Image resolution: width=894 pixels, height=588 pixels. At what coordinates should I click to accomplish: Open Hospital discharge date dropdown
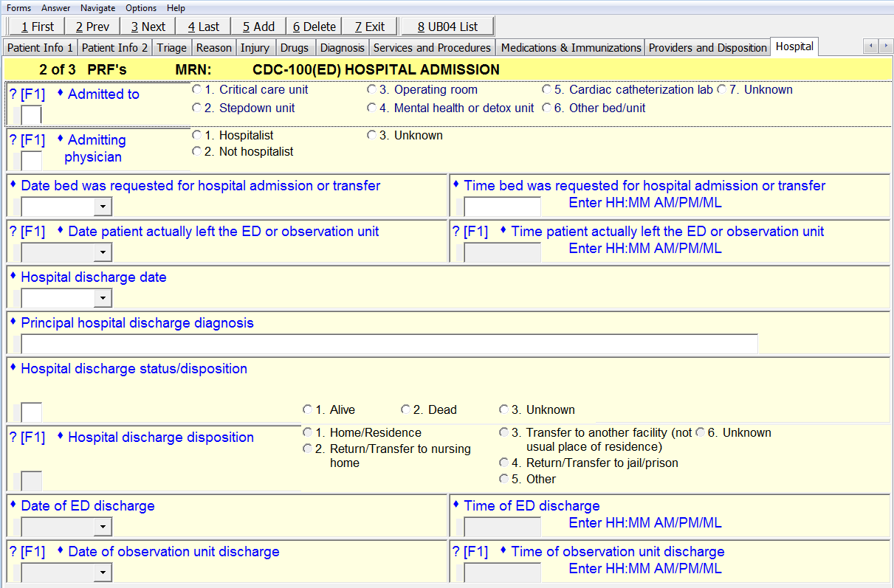[x=103, y=299]
